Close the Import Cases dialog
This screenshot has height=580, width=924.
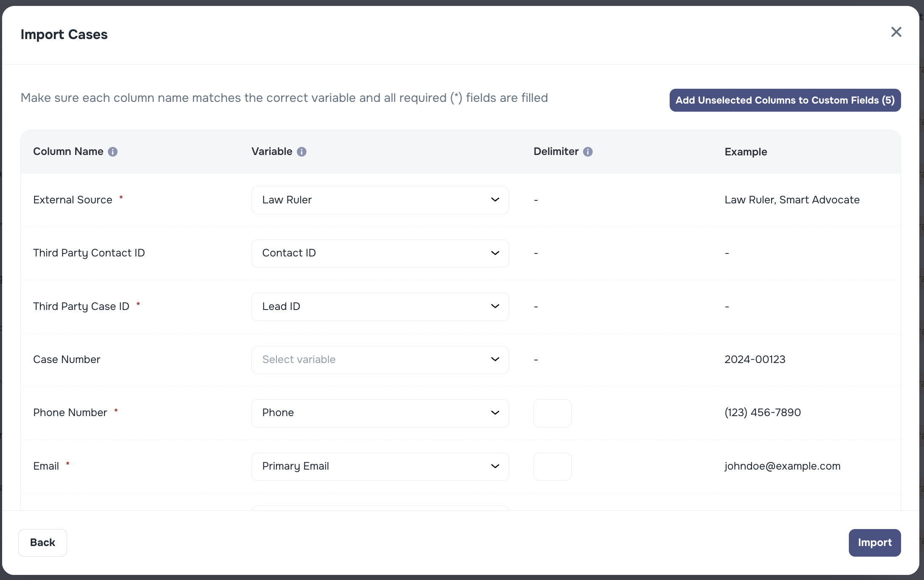[896, 32]
